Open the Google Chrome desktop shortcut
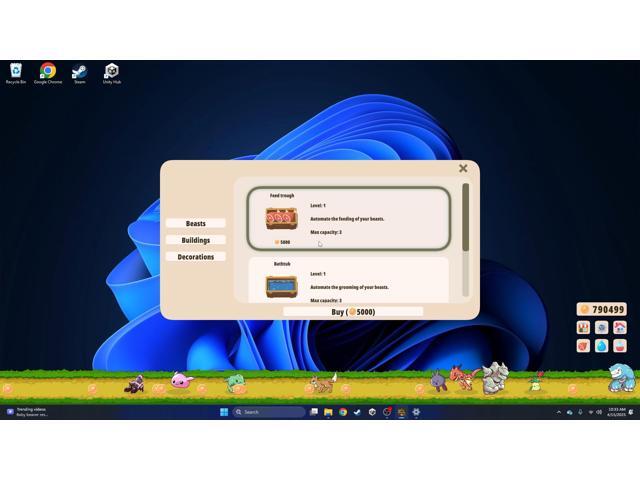 [48, 73]
